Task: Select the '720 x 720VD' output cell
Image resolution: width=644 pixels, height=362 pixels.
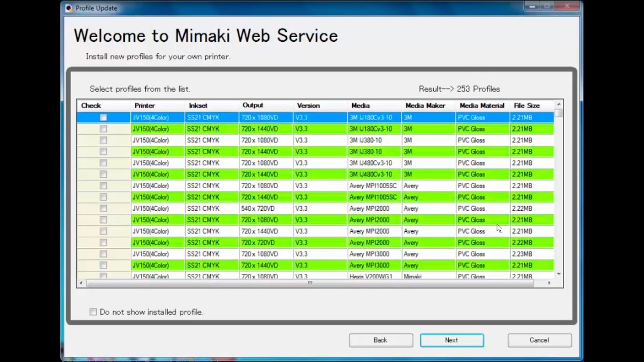Action: pyautogui.click(x=266, y=242)
